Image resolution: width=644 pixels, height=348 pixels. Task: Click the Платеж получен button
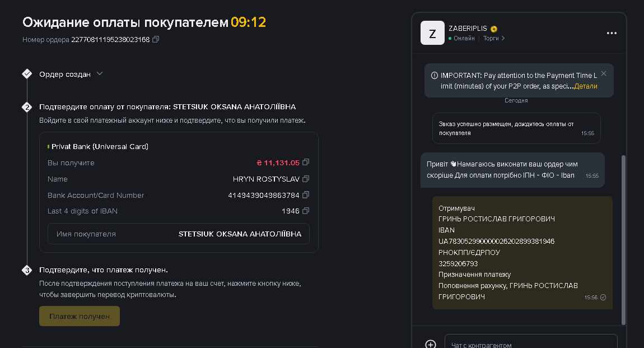click(x=80, y=316)
